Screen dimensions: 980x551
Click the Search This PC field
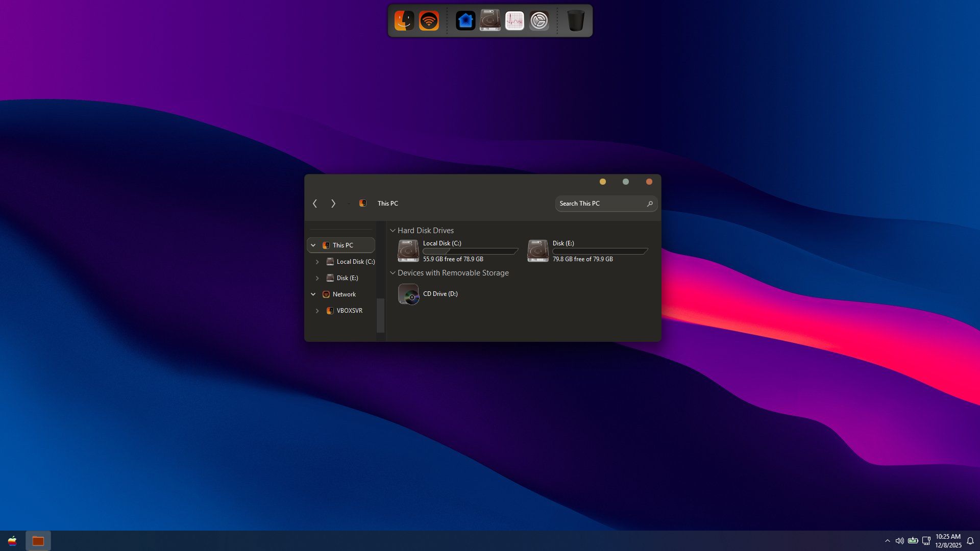(600, 204)
